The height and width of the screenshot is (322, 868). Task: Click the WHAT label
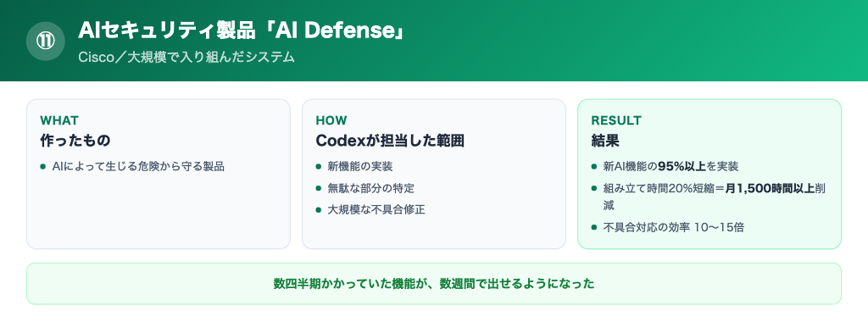59,120
